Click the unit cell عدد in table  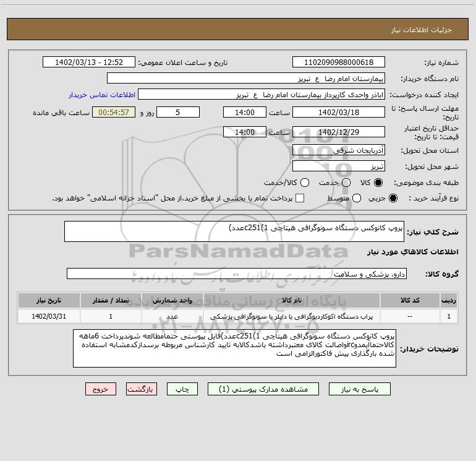pos(172,316)
